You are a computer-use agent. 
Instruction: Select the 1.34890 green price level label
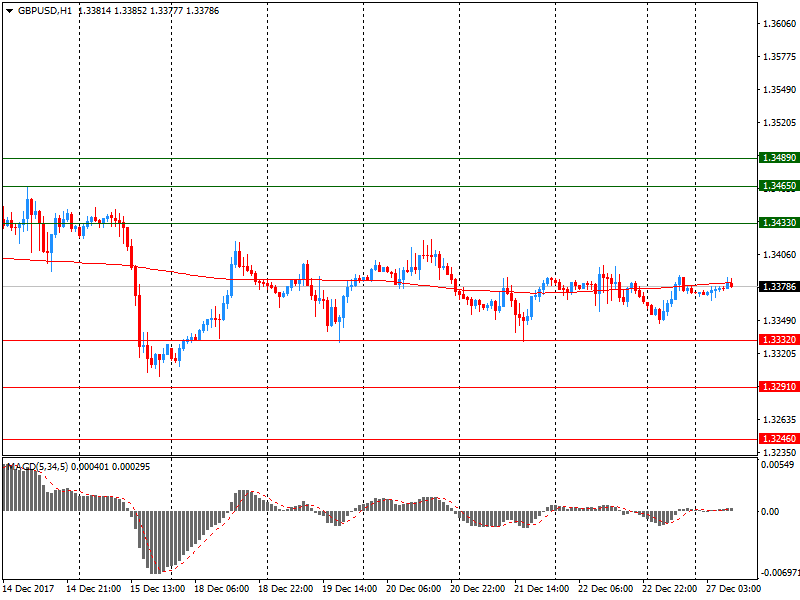pos(778,158)
